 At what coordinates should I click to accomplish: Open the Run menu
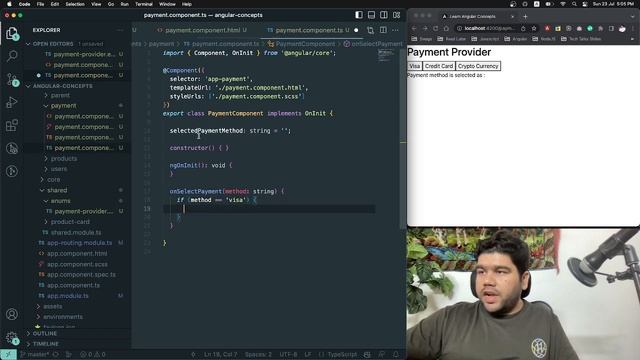click(124, 4)
